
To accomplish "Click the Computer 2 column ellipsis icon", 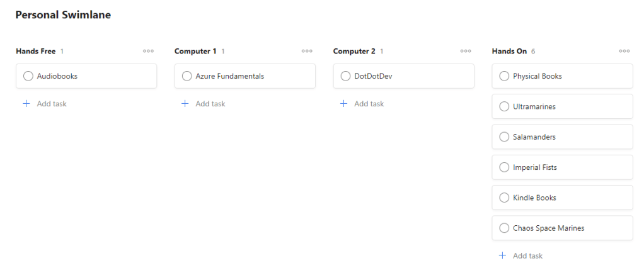I will coord(466,51).
